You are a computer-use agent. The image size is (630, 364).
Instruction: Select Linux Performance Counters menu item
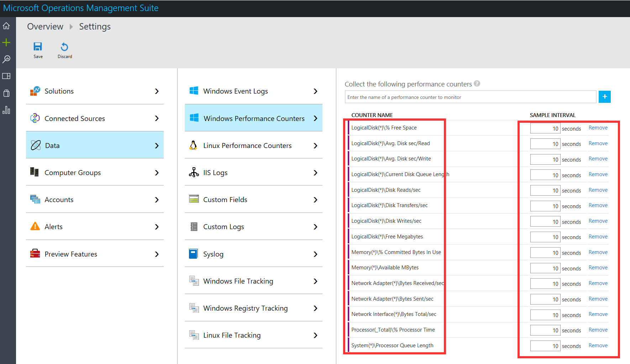253,146
